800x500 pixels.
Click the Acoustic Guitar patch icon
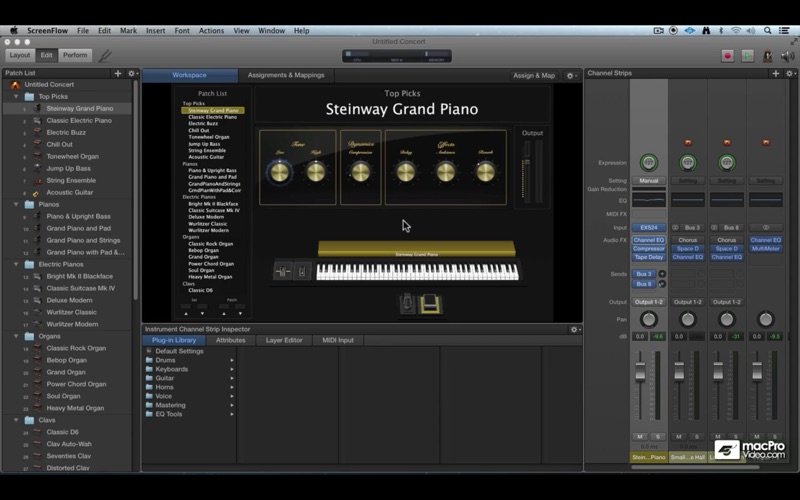coord(37,193)
